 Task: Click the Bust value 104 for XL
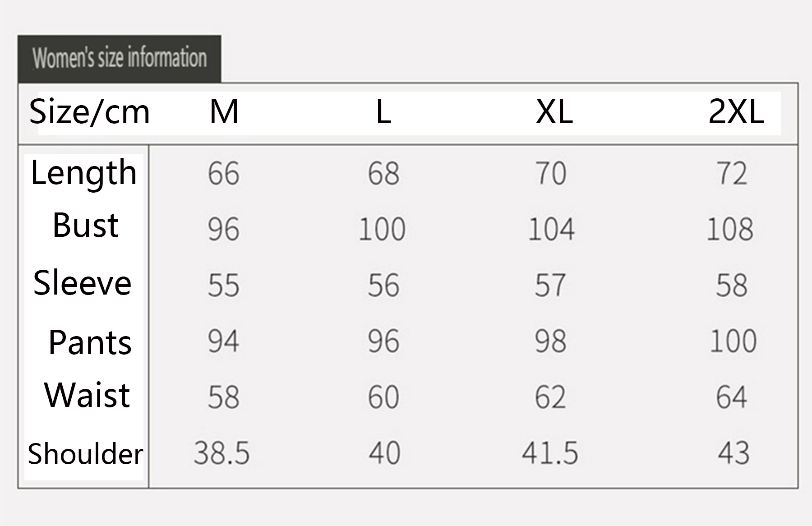pyautogui.click(x=551, y=229)
